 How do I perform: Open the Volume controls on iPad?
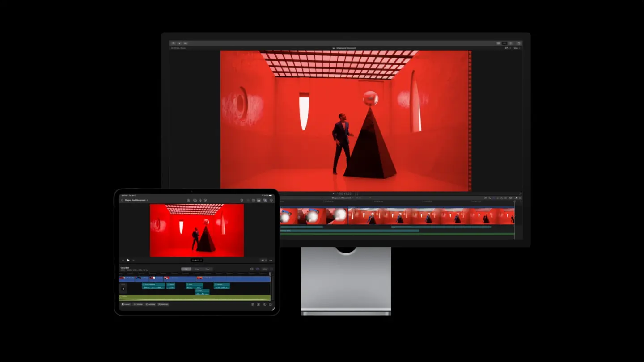pyautogui.click(x=138, y=304)
